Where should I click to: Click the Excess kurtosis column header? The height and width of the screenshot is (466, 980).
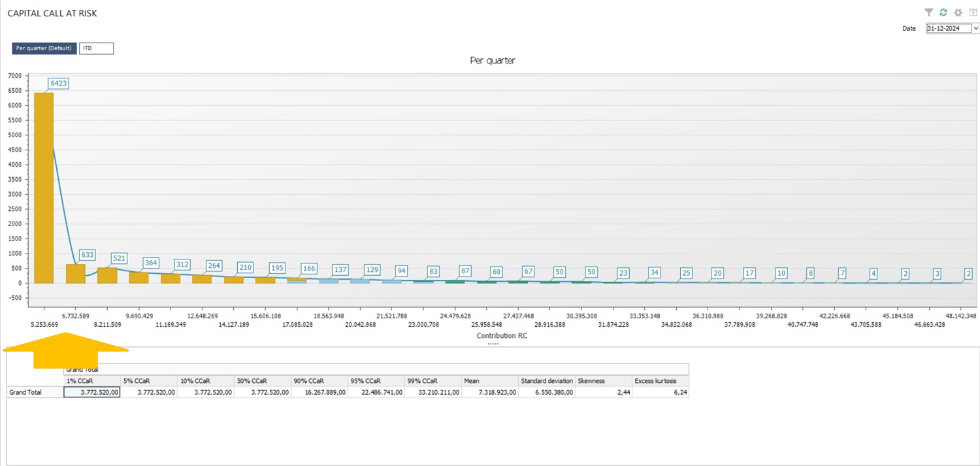pos(660,380)
